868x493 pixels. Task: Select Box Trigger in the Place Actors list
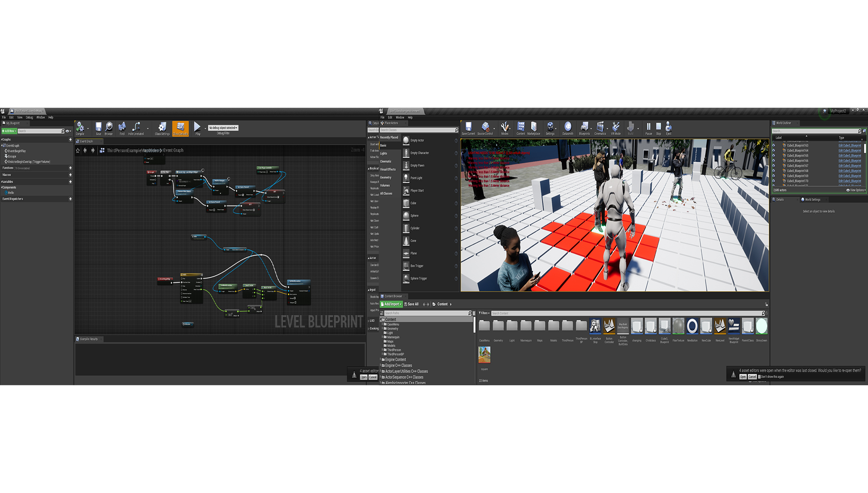(x=429, y=266)
